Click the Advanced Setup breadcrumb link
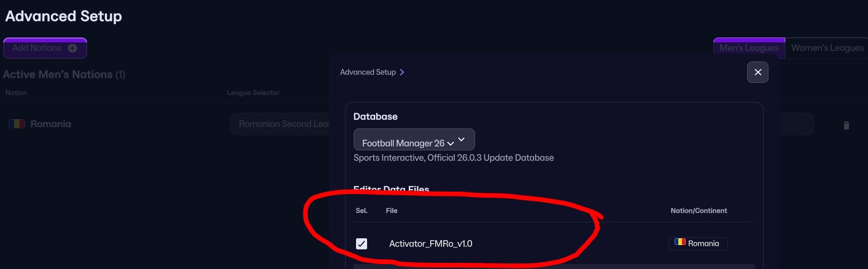Image resolution: width=868 pixels, height=269 pixels. click(368, 72)
